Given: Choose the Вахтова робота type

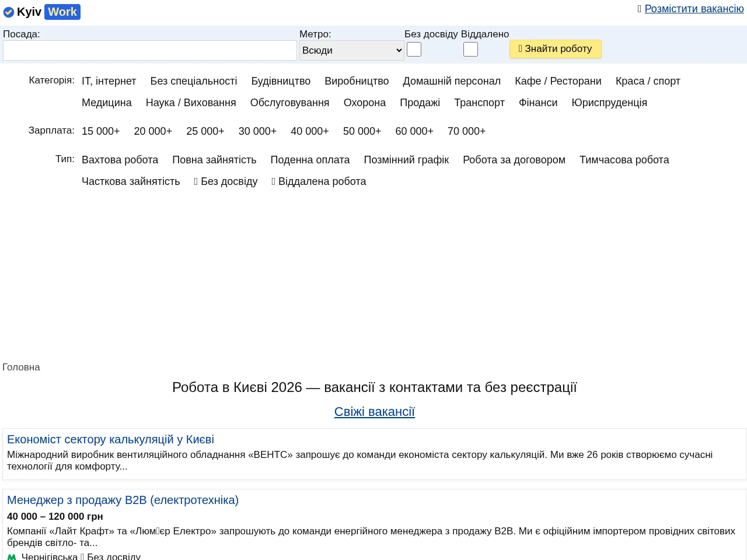Looking at the screenshot, I should (120, 160).
